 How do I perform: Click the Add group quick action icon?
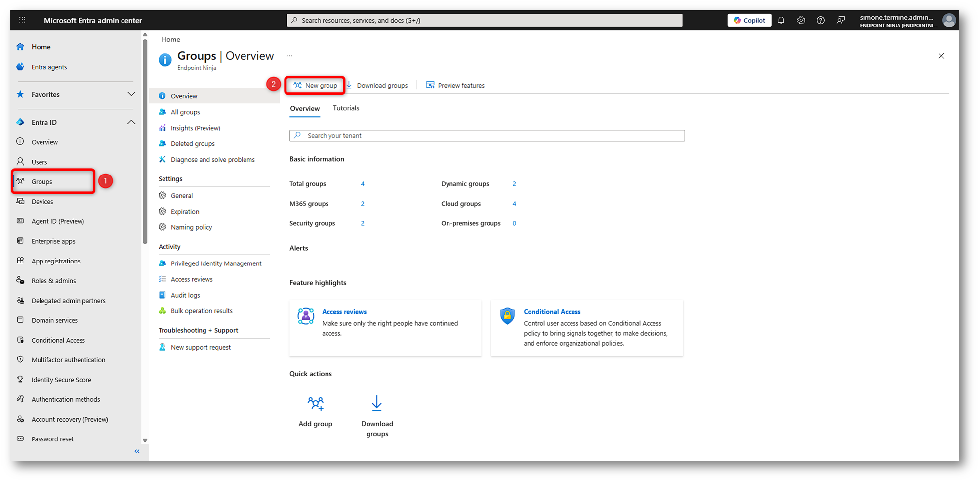(315, 404)
